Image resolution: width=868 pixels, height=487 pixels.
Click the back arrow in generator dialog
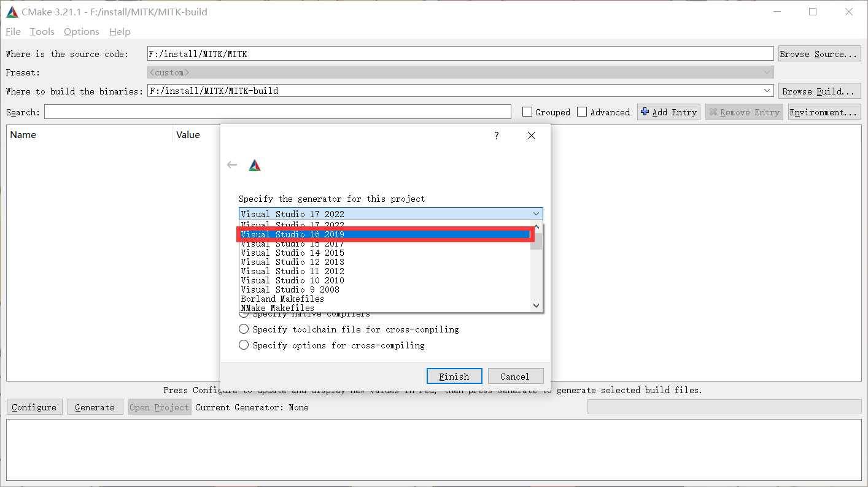(x=232, y=165)
